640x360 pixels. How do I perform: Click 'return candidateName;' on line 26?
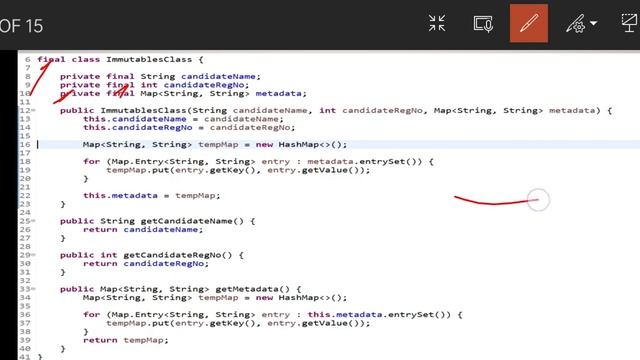(x=143, y=229)
